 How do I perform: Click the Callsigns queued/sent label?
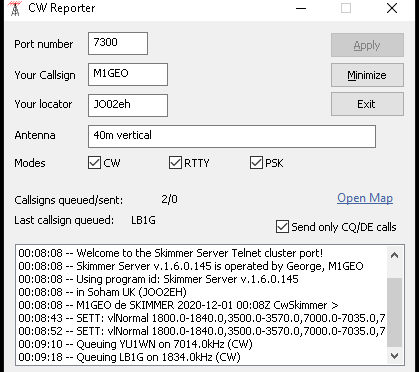pyautogui.click(x=69, y=200)
